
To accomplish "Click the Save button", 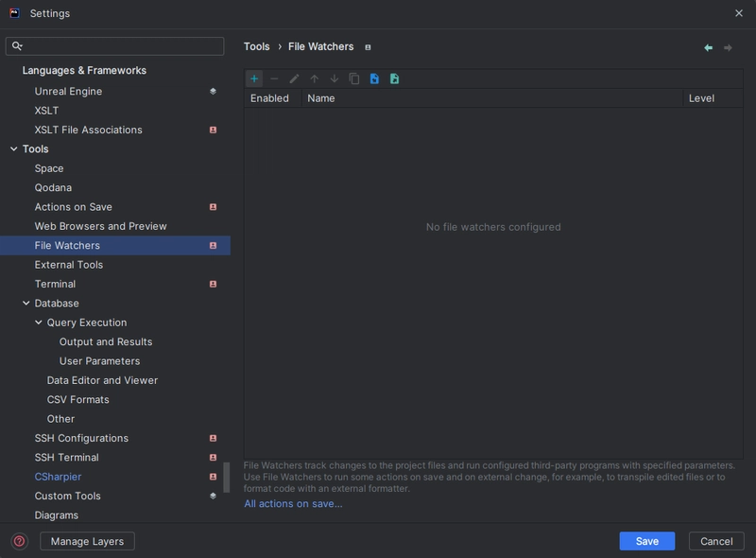I will (x=647, y=541).
